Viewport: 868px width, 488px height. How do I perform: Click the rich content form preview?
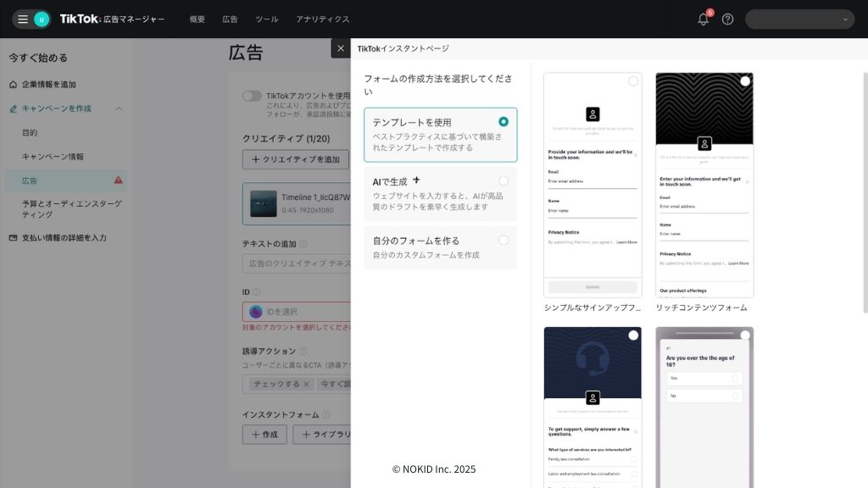pyautogui.click(x=704, y=185)
